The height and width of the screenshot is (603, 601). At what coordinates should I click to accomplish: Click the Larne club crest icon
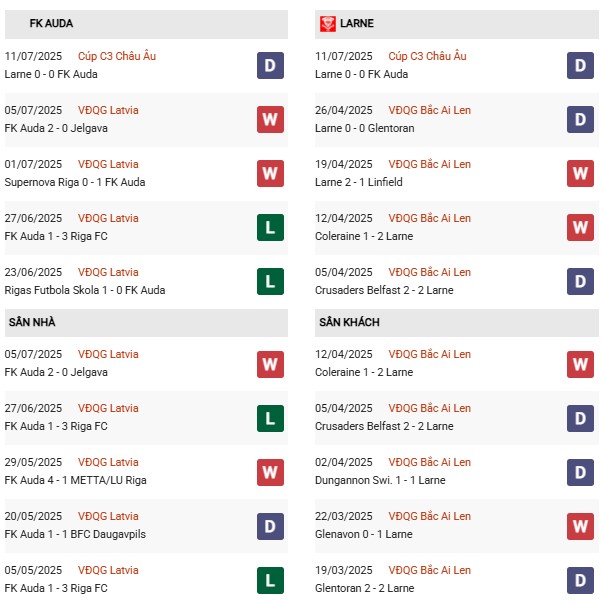(327, 23)
